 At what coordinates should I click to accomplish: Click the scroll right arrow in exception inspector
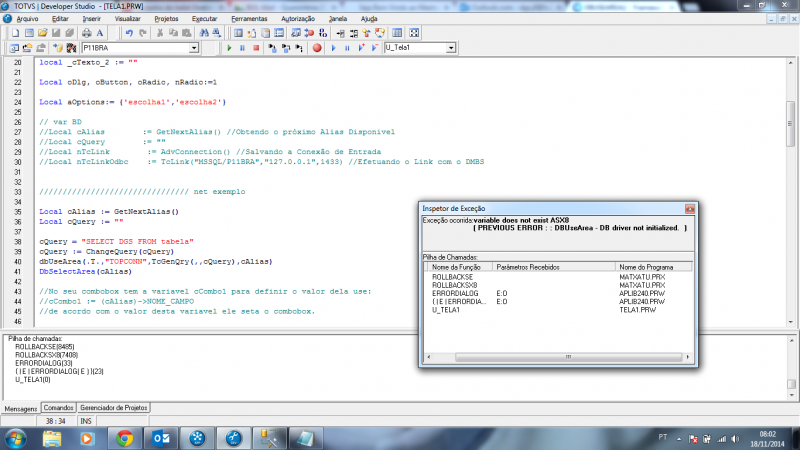click(x=688, y=357)
